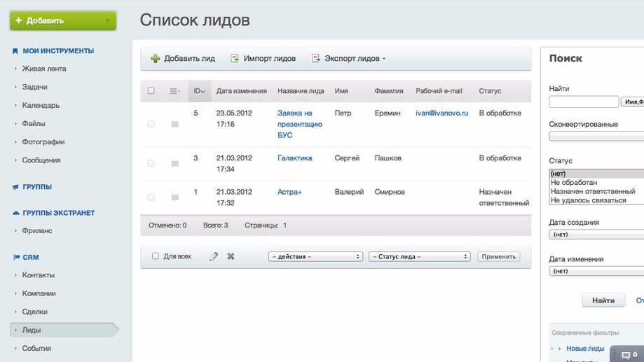Click the megaphone icon beside ГРУППЫ
Screen dimensions: 644x362
click(15, 187)
